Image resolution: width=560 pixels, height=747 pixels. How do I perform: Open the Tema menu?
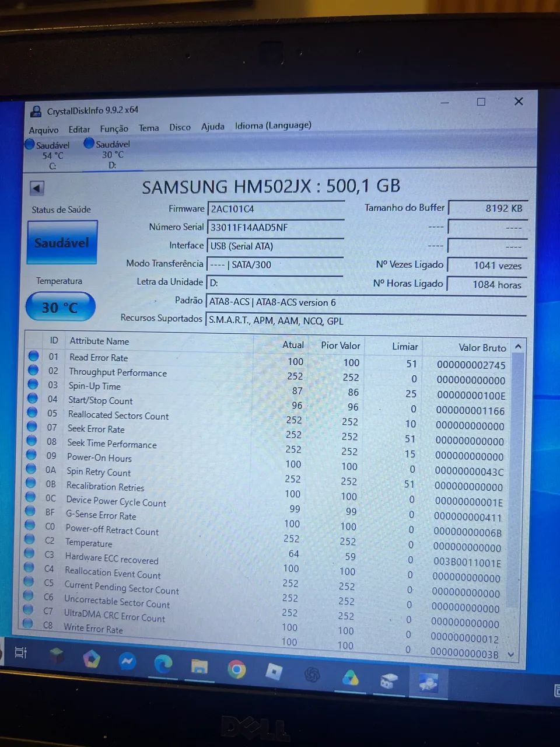[x=149, y=128]
